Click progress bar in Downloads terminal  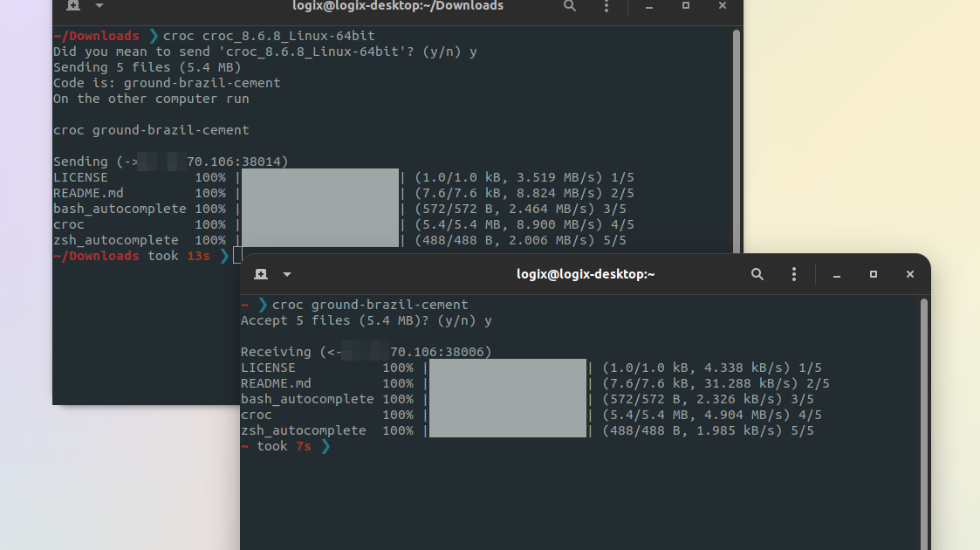pyautogui.click(x=320, y=208)
